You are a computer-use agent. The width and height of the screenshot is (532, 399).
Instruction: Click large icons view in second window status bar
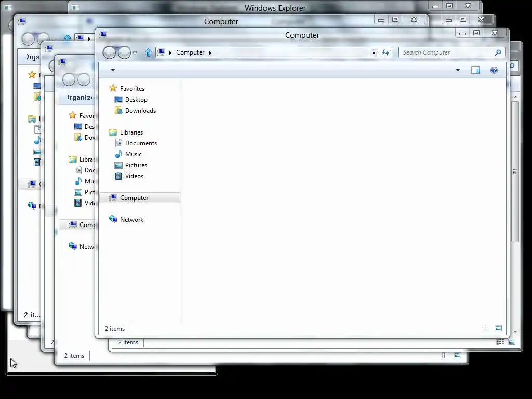[512, 342]
